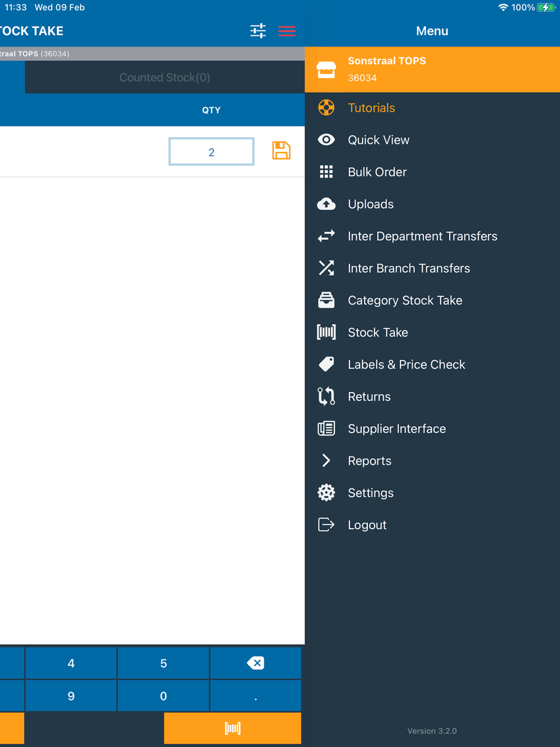The height and width of the screenshot is (747, 560).
Task: Tap keypad digit 4
Action: tap(71, 663)
